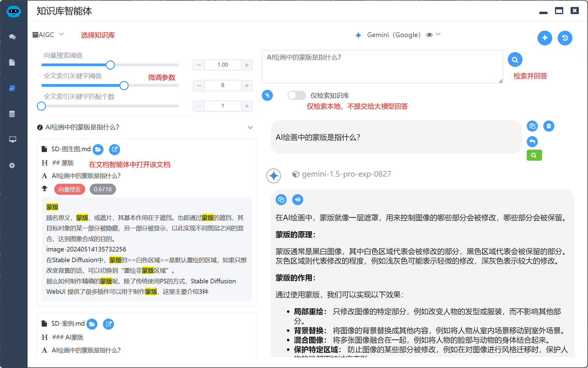This screenshot has height=368, width=588.
Task: Click the question input text area
Action: (382, 67)
